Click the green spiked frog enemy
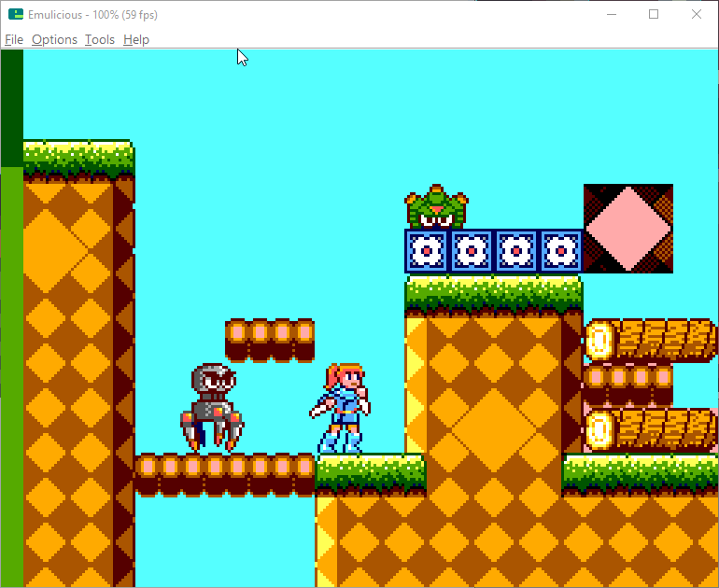Screen dimensions: 719x588 436,206
